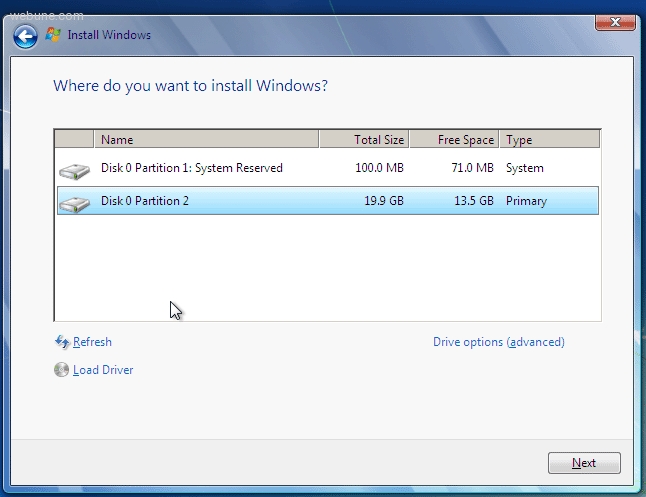Click the 100.0 MB total size cell
This screenshot has height=497, width=646.
click(x=379, y=168)
